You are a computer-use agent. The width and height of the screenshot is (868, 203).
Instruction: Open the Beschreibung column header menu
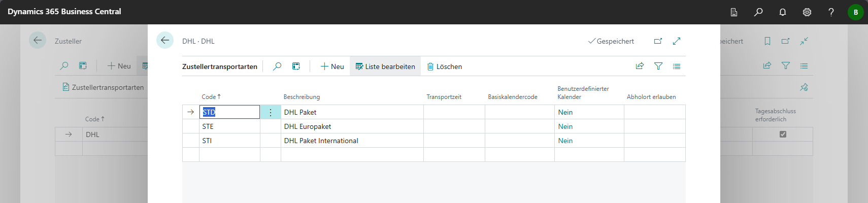[302, 97]
